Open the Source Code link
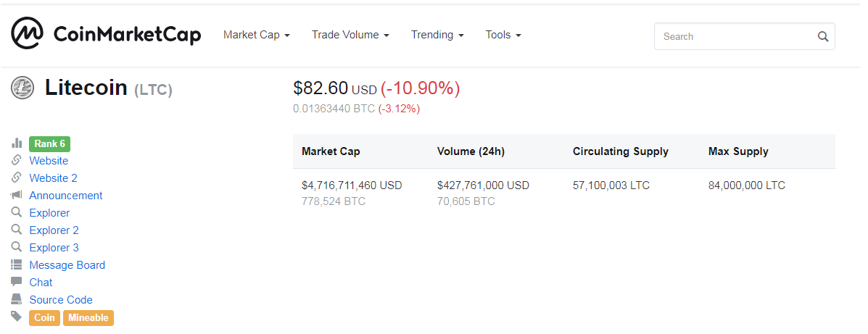This screenshot has width=868, height=334. (x=61, y=300)
